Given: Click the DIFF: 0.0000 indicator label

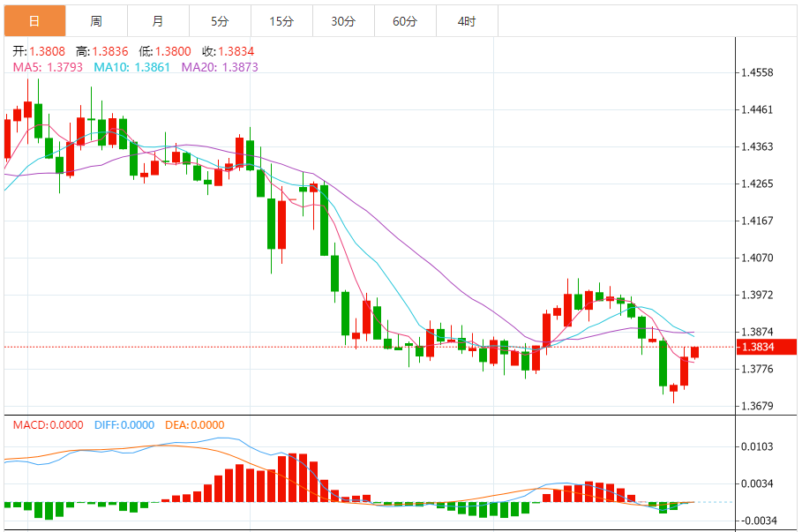Looking at the screenshot, I should pos(124,425).
